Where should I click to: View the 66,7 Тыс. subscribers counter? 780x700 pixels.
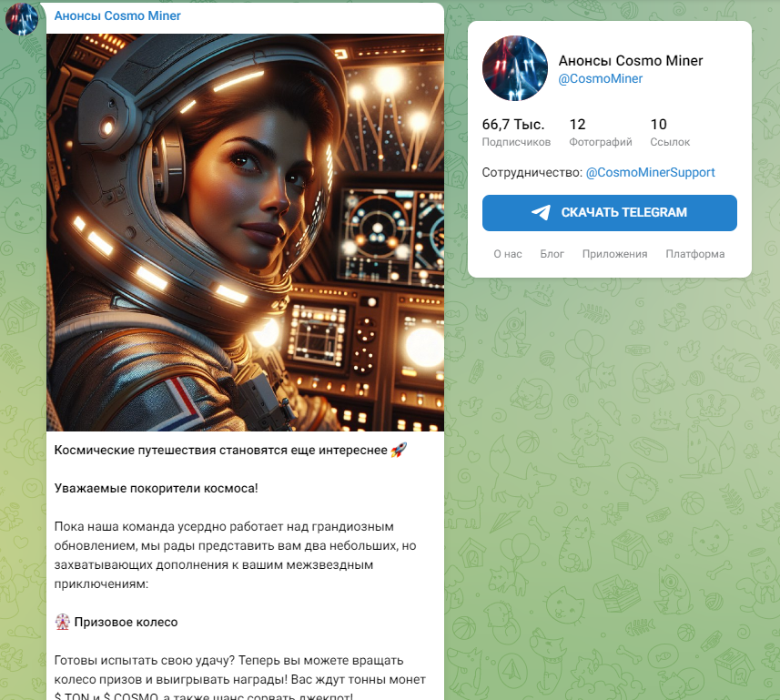pos(516,132)
